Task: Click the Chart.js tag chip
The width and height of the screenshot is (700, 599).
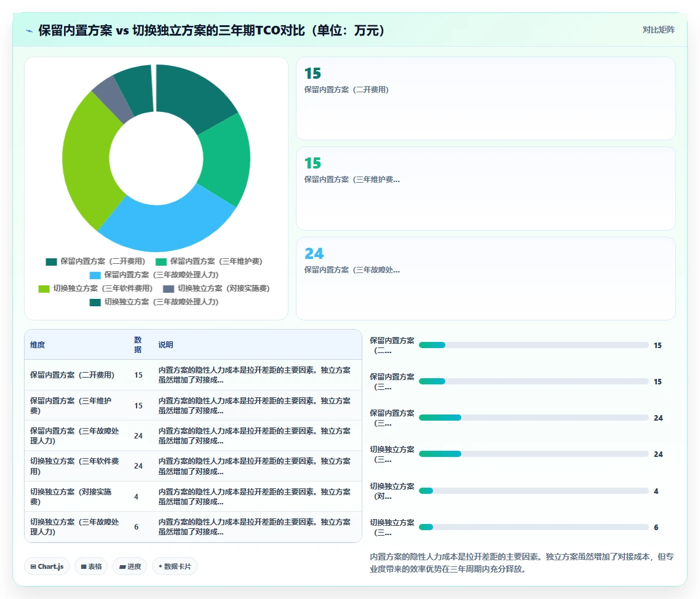Action: pos(47,566)
